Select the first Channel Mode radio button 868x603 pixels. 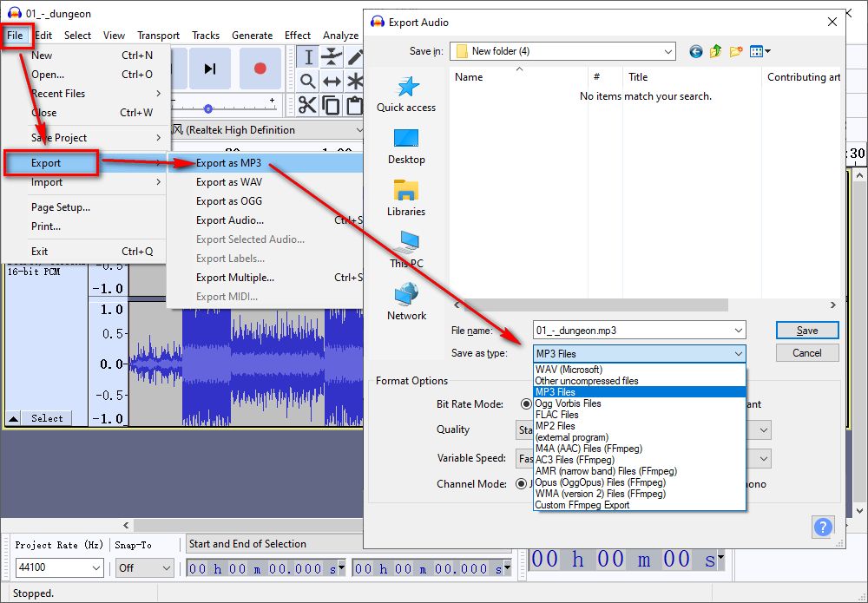[x=521, y=483]
